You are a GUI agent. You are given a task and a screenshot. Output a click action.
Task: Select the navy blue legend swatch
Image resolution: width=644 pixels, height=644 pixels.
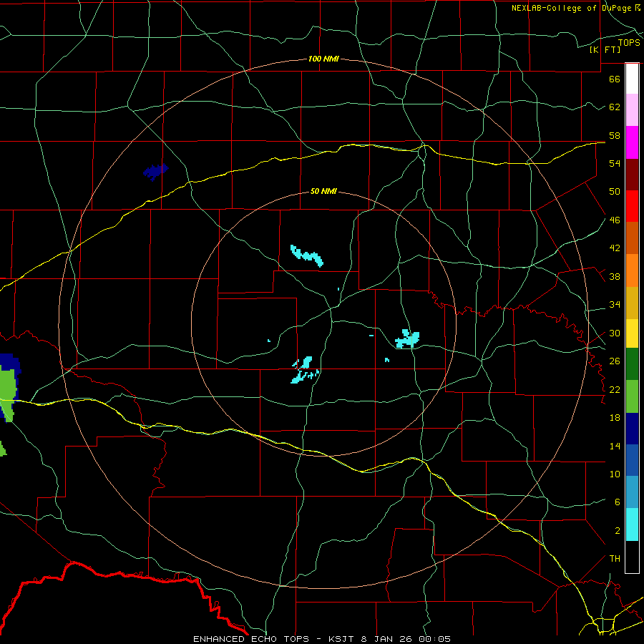pos(632,429)
